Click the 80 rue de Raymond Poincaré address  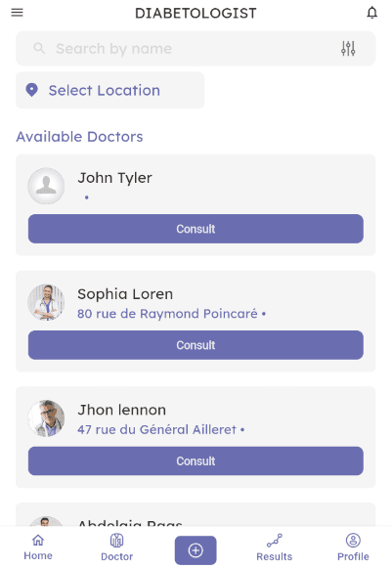pos(167,314)
